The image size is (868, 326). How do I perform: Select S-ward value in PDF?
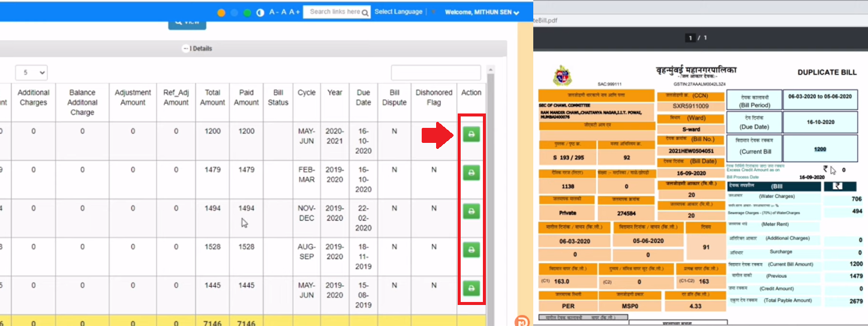[690, 129]
